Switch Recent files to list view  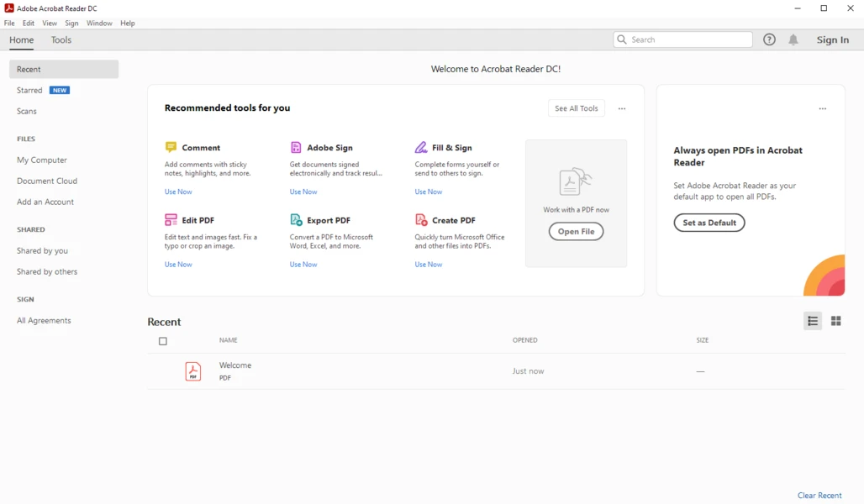coord(813,321)
